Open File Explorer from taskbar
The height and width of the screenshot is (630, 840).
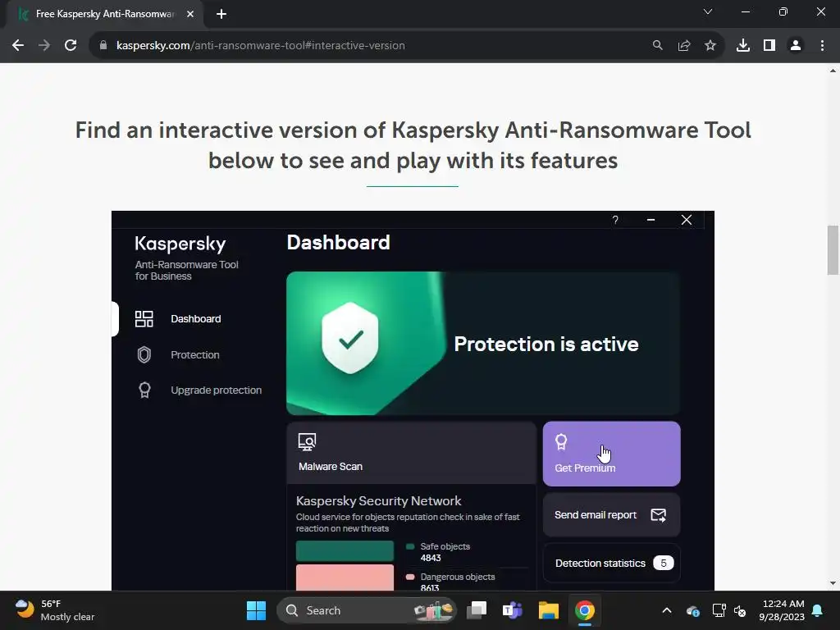[x=549, y=610]
